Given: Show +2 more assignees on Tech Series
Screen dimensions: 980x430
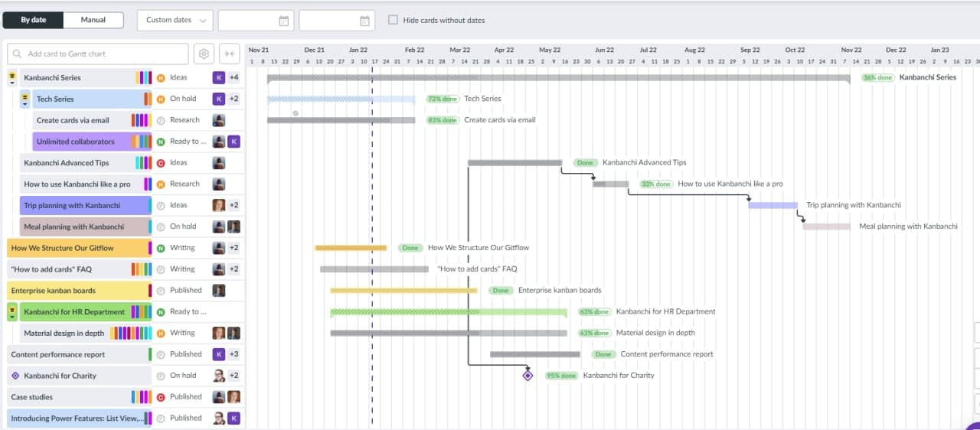Looking at the screenshot, I should tap(234, 99).
